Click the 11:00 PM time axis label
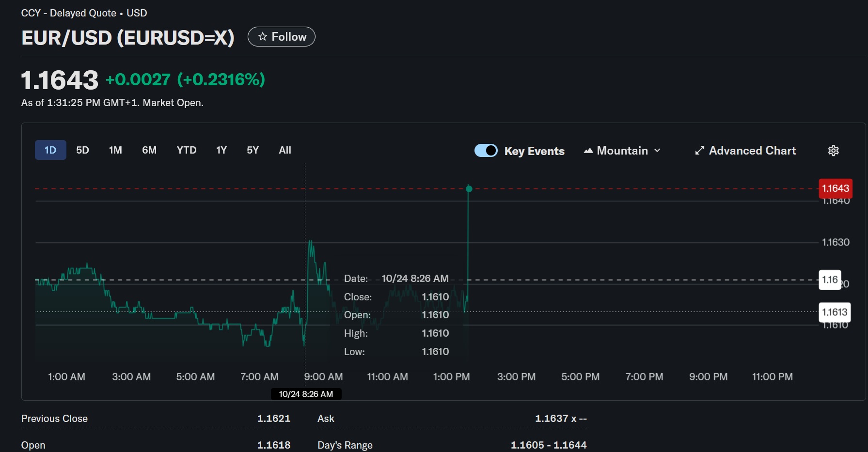Screen dimensions: 868x452 click(772, 377)
